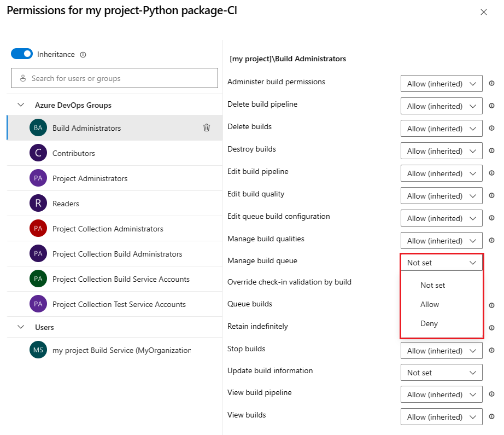Open the Manage build qualities dropdown

point(441,241)
